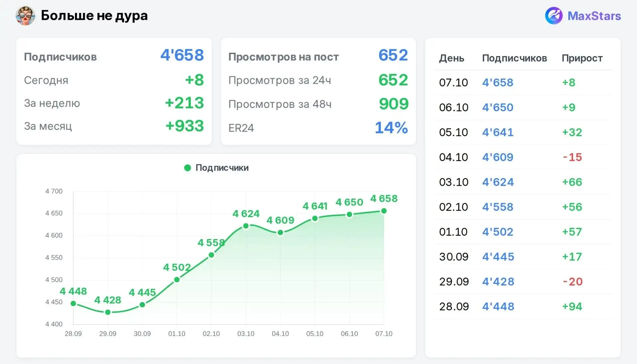Select the chart point labeled 4 448
The height and width of the screenshot is (364, 637).
(x=73, y=303)
